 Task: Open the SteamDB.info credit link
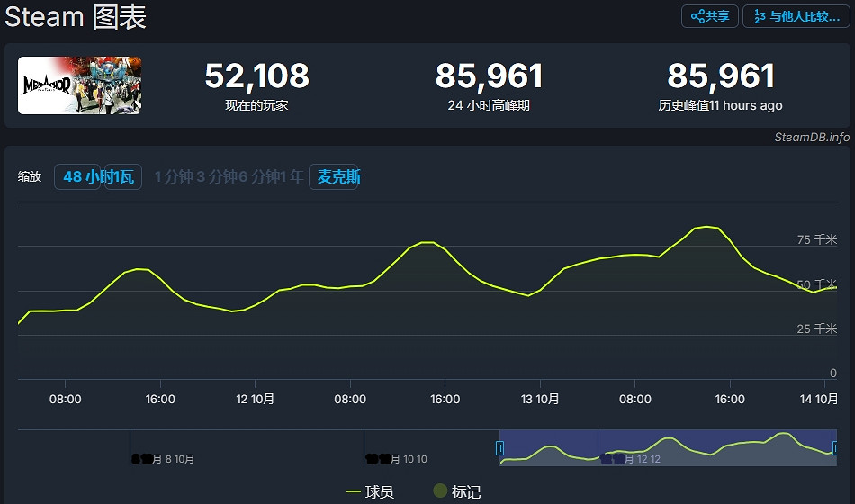[x=812, y=137]
